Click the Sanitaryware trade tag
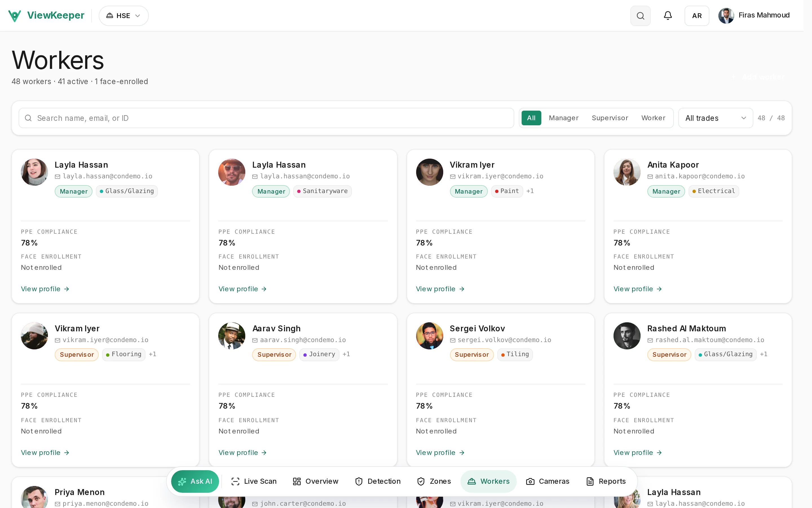This screenshot has width=812, height=508. pyautogui.click(x=322, y=191)
